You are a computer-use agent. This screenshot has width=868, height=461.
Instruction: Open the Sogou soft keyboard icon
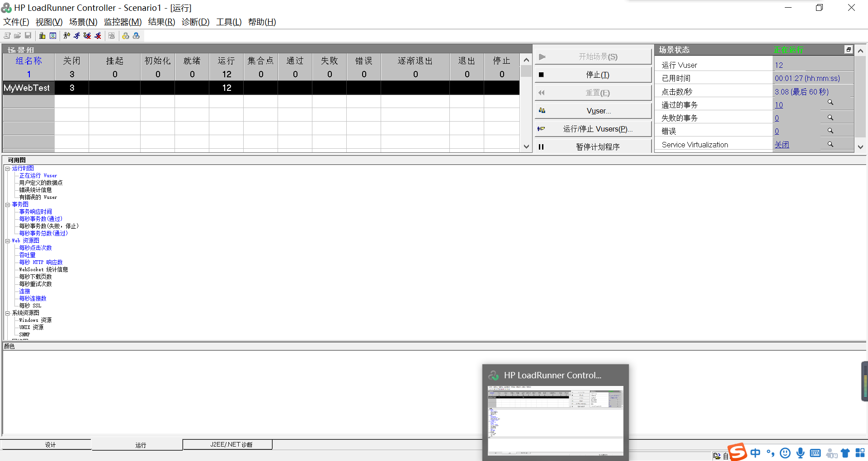click(816, 453)
